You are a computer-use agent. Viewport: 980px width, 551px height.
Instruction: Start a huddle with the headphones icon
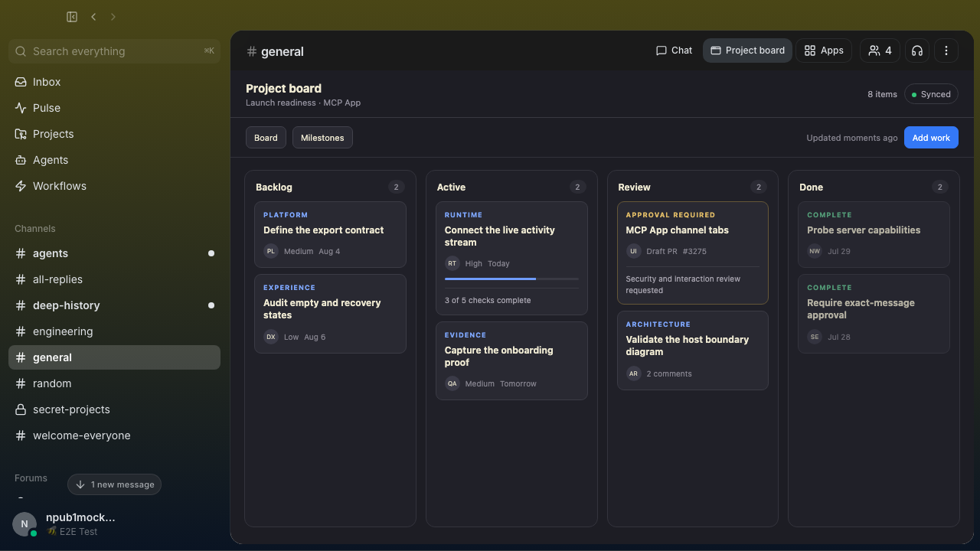click(917, 51)
